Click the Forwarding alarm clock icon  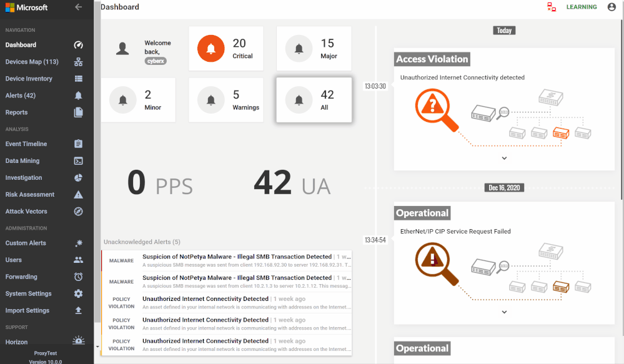click(79, 277)
